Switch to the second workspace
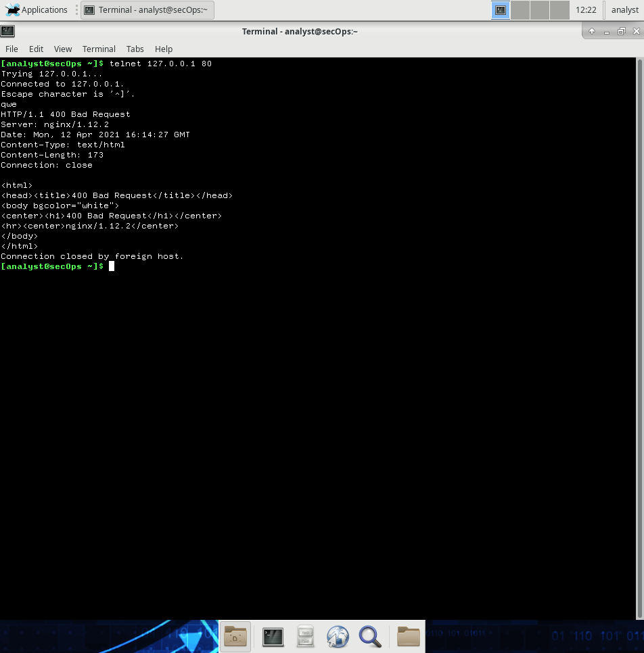The width and height of the screenshot is (644, 653). click(520, 10)
